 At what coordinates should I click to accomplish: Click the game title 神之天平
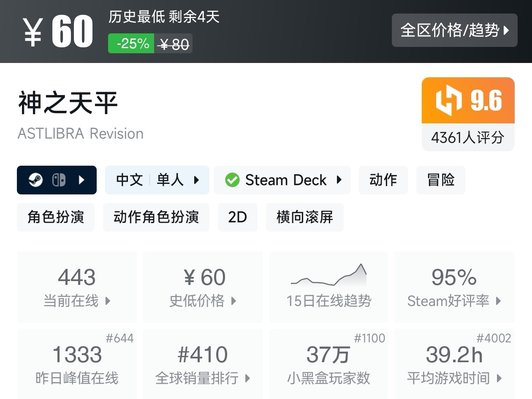click(68, 103)
